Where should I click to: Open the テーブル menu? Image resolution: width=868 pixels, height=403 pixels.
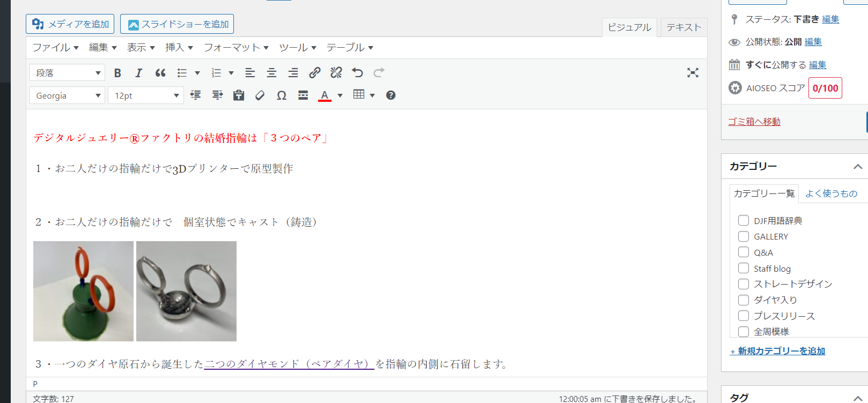[350, 48]
